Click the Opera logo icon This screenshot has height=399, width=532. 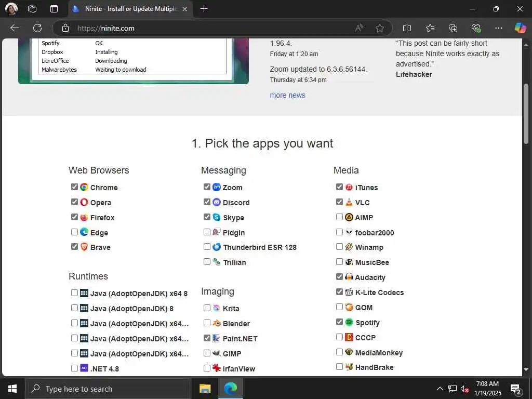tap(84, 202)
